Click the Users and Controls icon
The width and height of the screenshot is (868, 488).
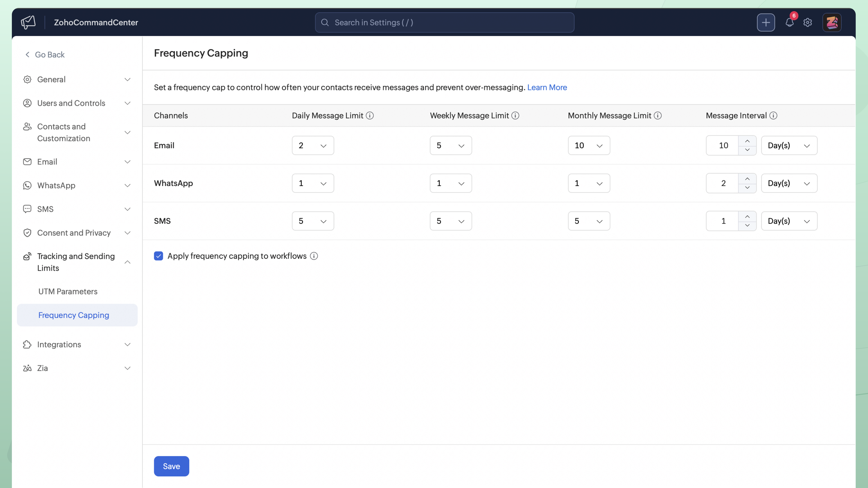[x=27, y=103]
